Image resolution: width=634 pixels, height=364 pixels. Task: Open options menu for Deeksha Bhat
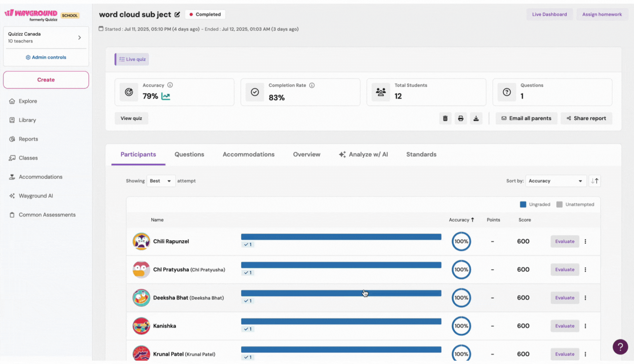[585, 298]
